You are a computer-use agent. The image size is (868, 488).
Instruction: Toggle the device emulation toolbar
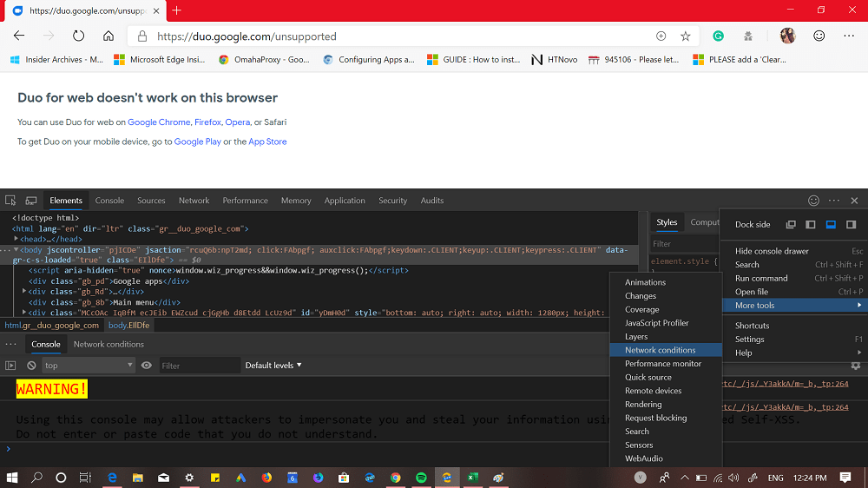pos(31,201)
